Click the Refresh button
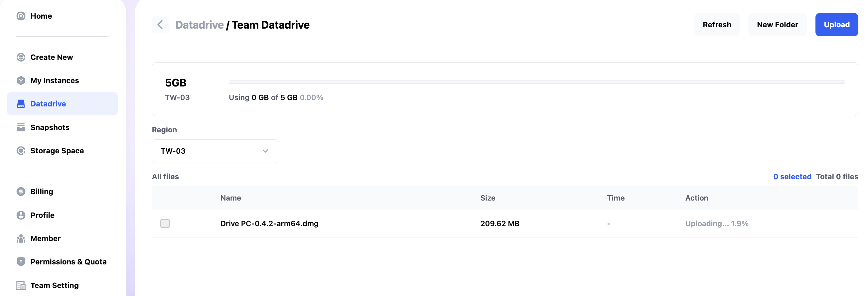868x296 pixels. pos(717,25)
